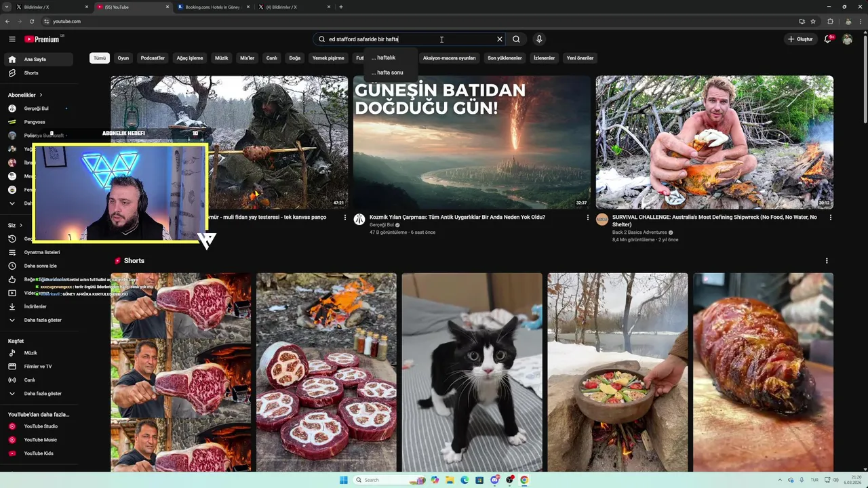Select Aksiyon-macera oyunları filter chip
Image resolution: width=868 pixels, height=488 pixels.
(x=449, y=58)
